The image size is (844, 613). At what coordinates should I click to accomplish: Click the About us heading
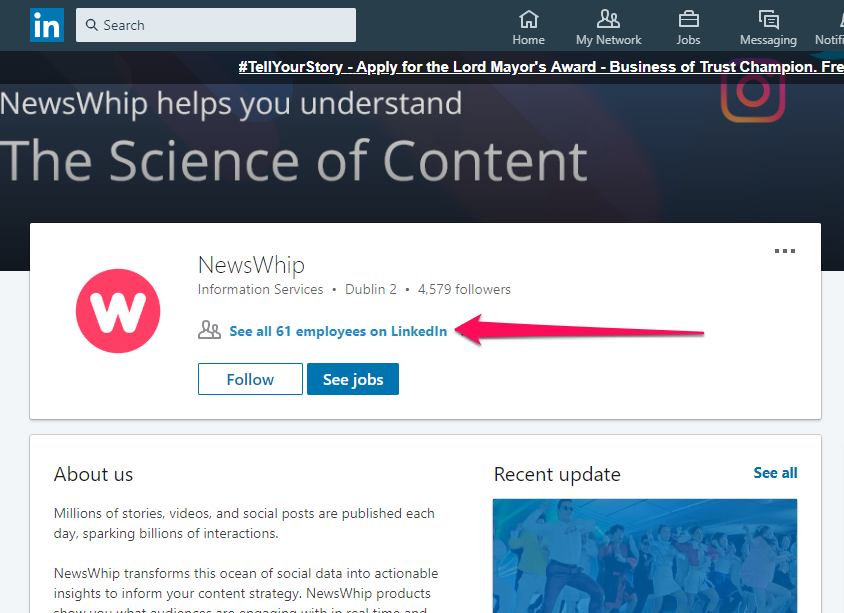click(x=93, y=474)
